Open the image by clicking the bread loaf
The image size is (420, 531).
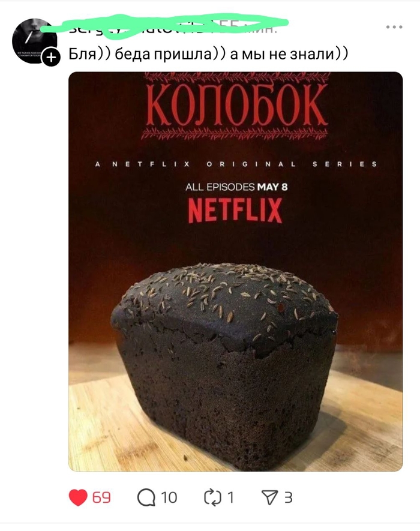click(225, 364)
